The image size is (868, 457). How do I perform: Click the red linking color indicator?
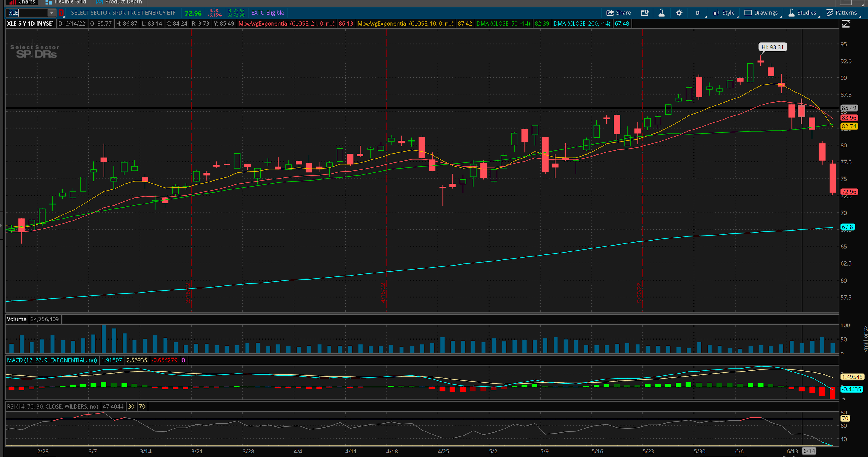point(61,13)
